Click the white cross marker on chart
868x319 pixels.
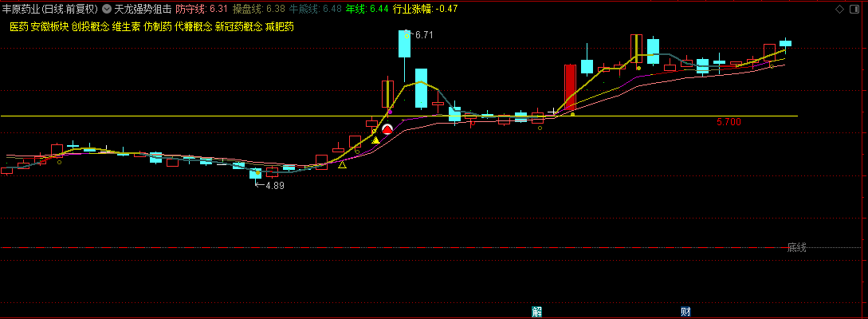553,112
